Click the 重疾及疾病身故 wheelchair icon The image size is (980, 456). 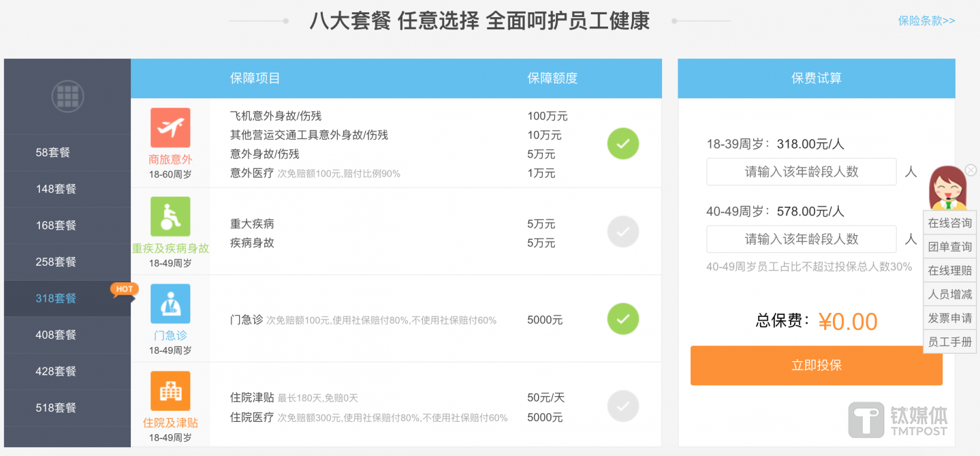[x=170, y=217]
